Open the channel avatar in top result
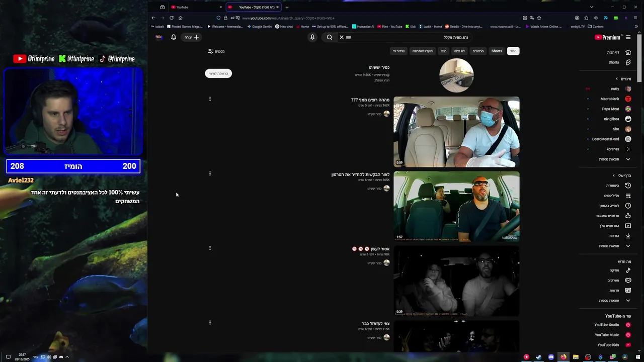This screenshot has width=644, height=362. coord(456,75)
